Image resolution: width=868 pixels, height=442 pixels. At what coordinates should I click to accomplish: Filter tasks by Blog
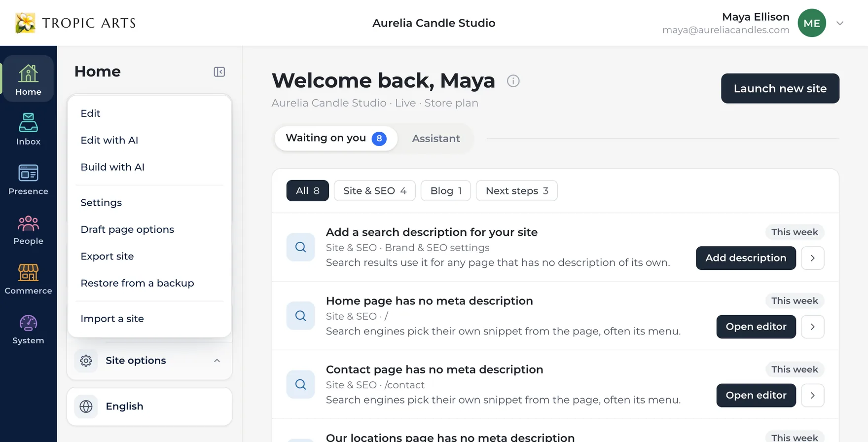446,191
